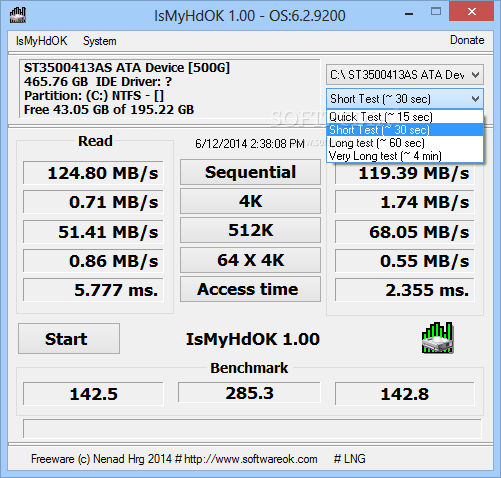
Task: Click the # LNG language link
Action: (x=350, y=459)
